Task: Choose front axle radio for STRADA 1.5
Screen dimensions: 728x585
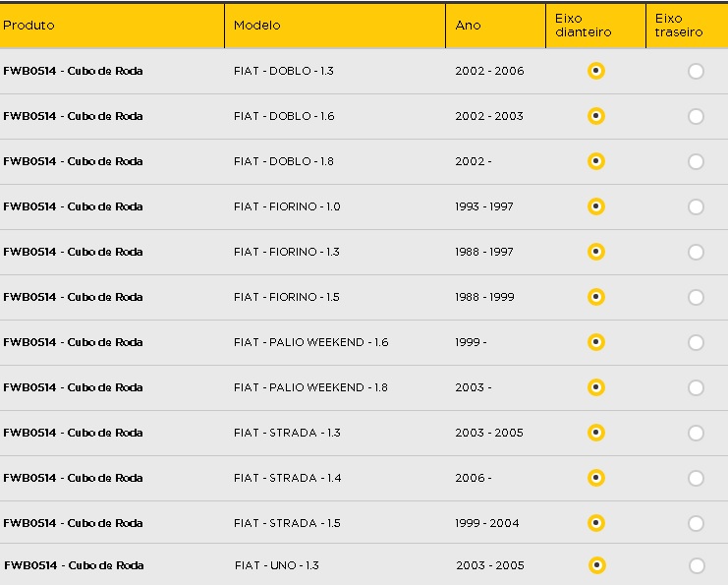Action: (596, 523)
